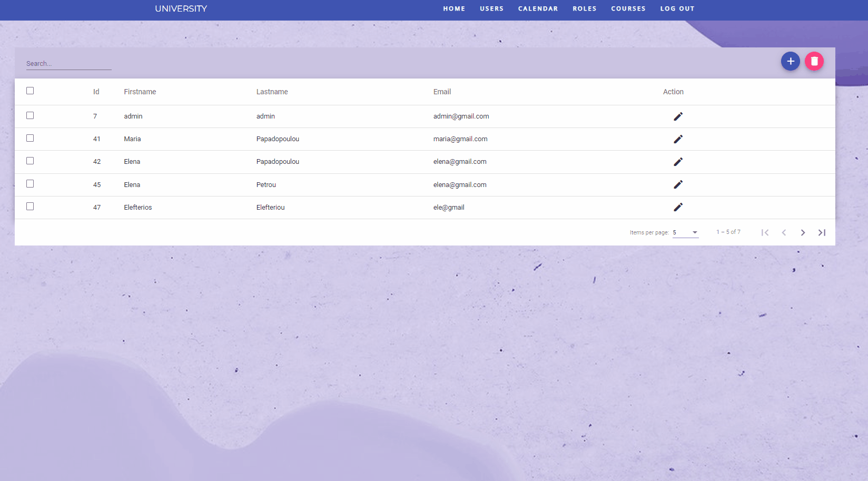Go to first page of table
Viewport: 868px width, 481px height.
(765, 232)
